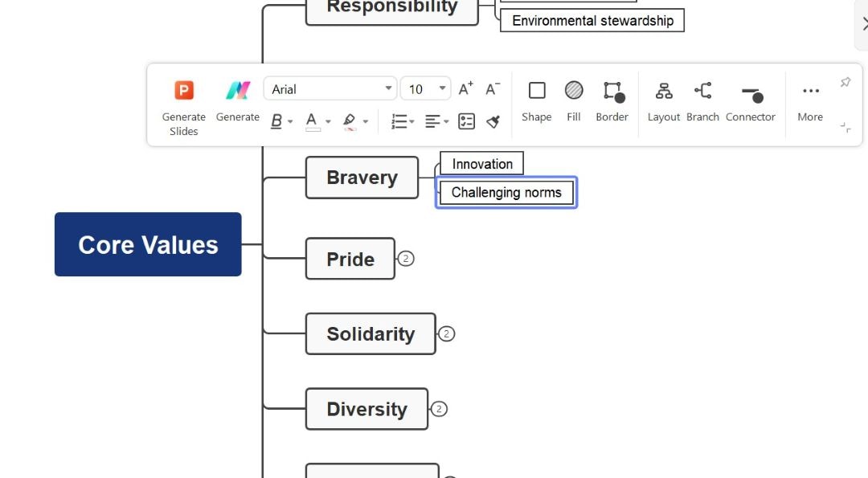Screen dimensions: 868x478
Task: Select the Pride topic node
Action: (x=350, y=259)
